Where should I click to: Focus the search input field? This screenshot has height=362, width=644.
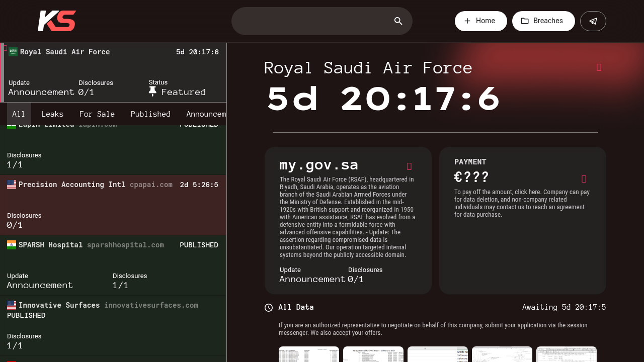point(322,21)
